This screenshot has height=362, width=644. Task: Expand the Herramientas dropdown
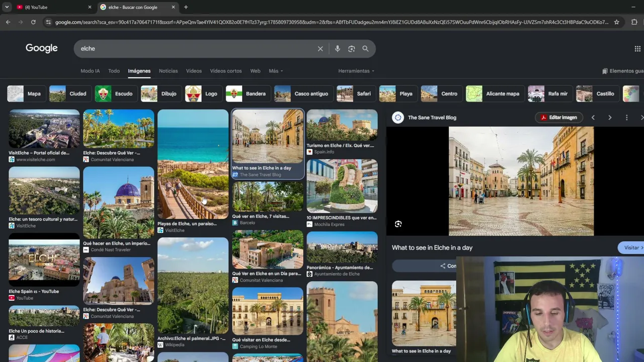click(356, 71)
